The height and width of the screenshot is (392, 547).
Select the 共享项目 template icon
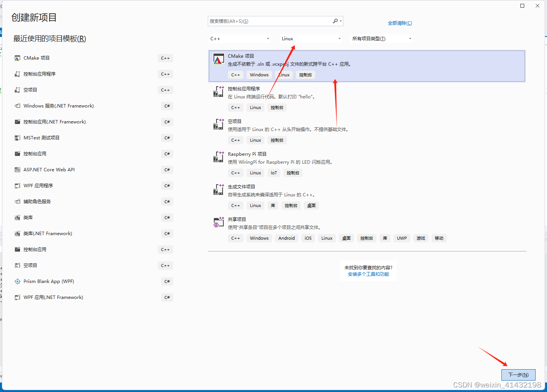point(218,223)
